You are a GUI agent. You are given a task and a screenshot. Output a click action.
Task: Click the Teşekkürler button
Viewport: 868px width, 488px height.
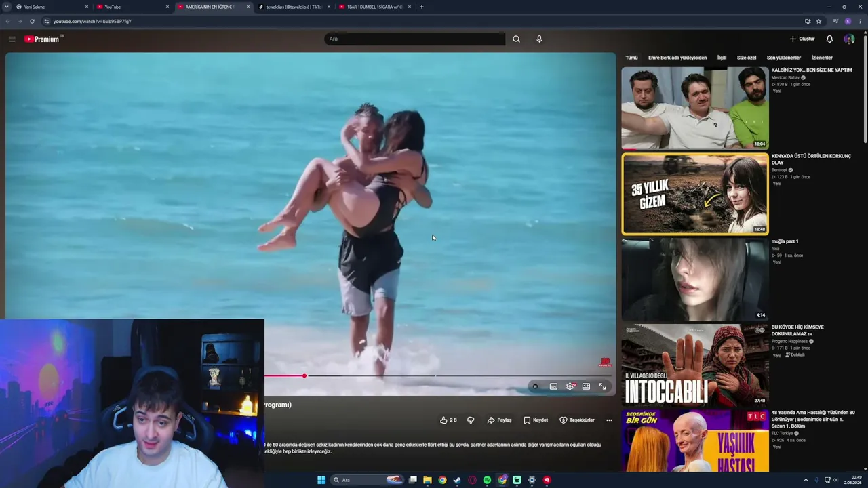click(x=577, y=420)
